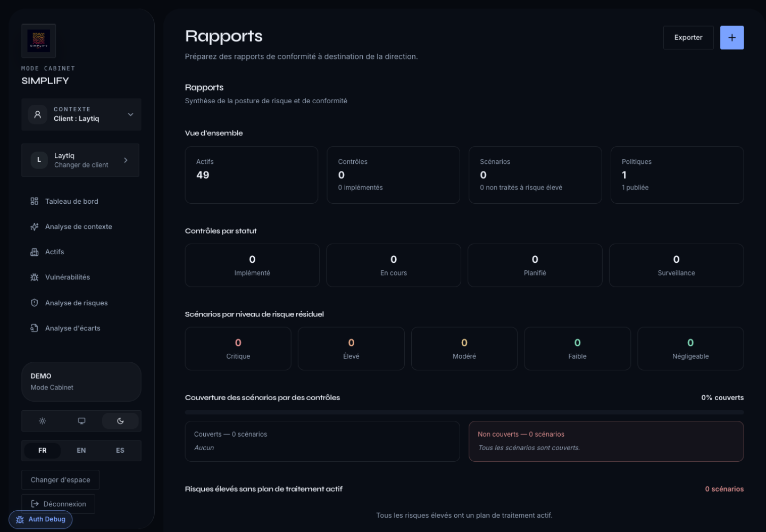Click the 0% couverts label
This screenshot has height=532, width=766.
point(722,397)
